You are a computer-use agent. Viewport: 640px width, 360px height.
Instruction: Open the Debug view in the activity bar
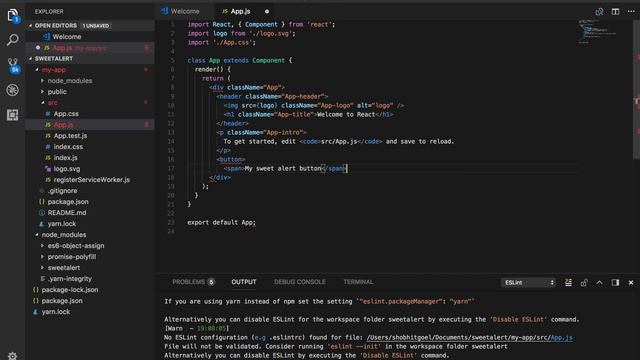tap(13, 90)
